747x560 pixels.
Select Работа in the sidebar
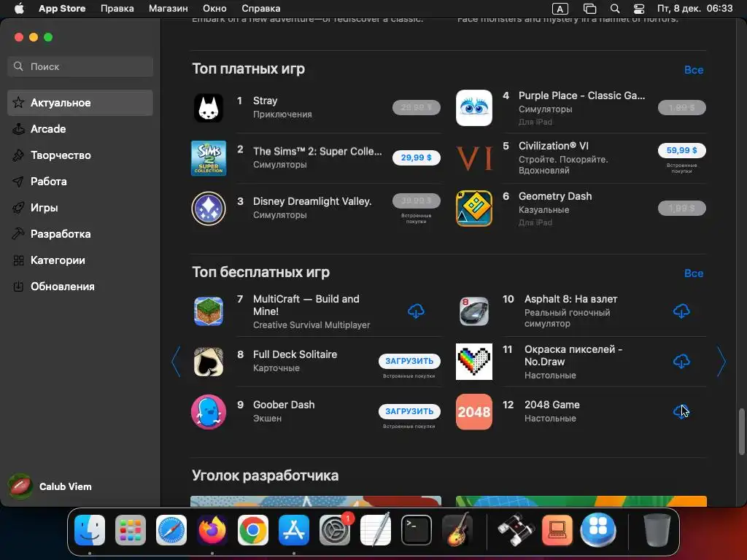[80, 182]
